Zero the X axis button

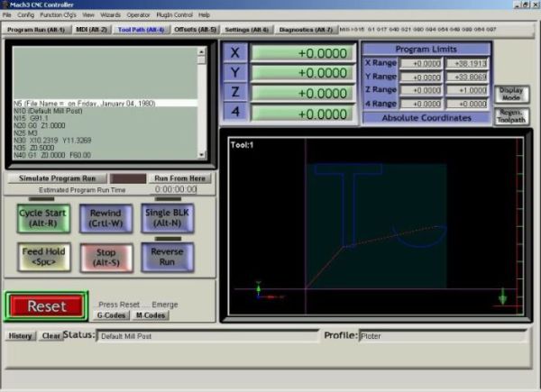pos(235,53)
